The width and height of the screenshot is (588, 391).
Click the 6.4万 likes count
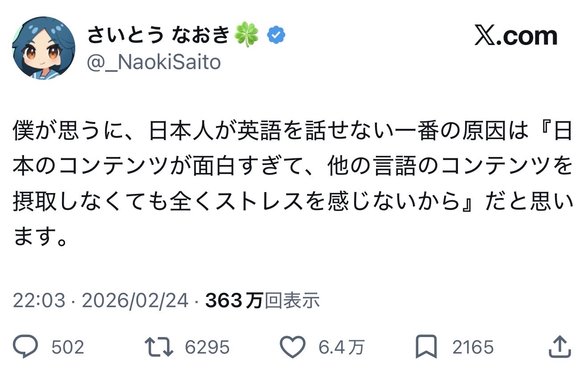pyautogui.click(x=341, y=347)
